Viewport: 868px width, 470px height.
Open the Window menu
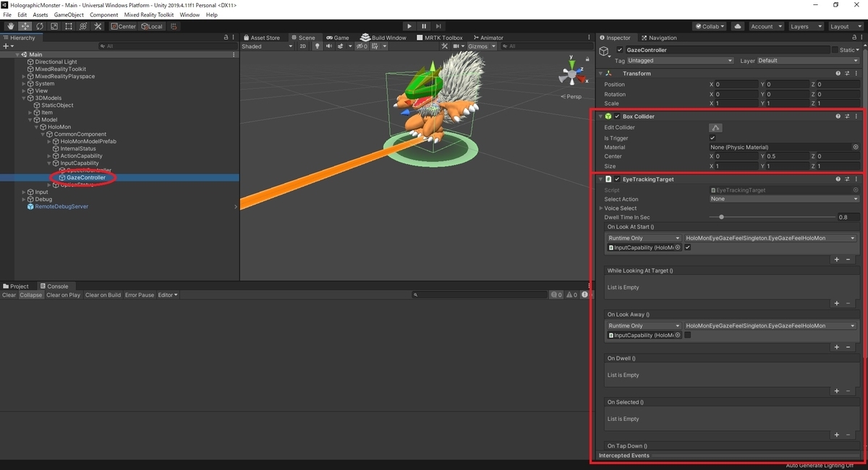pos(190,14)
